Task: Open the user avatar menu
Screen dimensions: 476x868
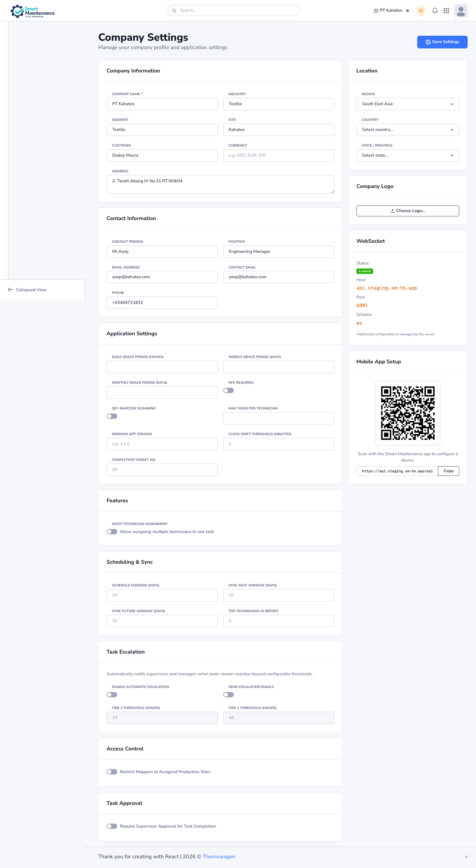Action: tap(461, 11)
